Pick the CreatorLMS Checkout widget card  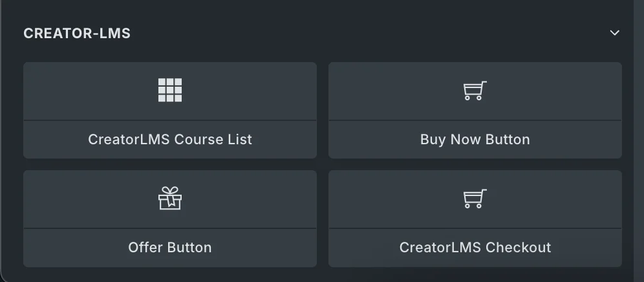475,219
